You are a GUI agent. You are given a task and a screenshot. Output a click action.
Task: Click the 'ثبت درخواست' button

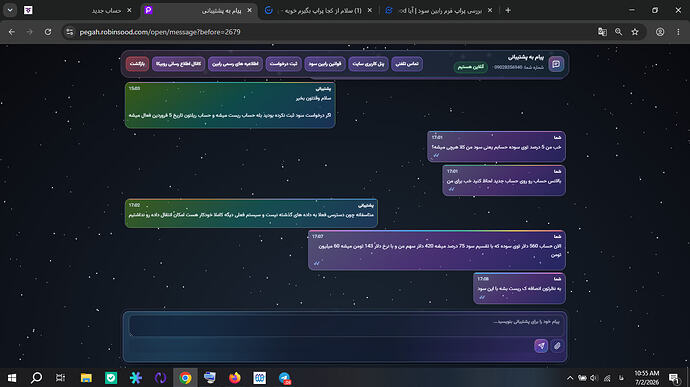(x=283, y=64)
